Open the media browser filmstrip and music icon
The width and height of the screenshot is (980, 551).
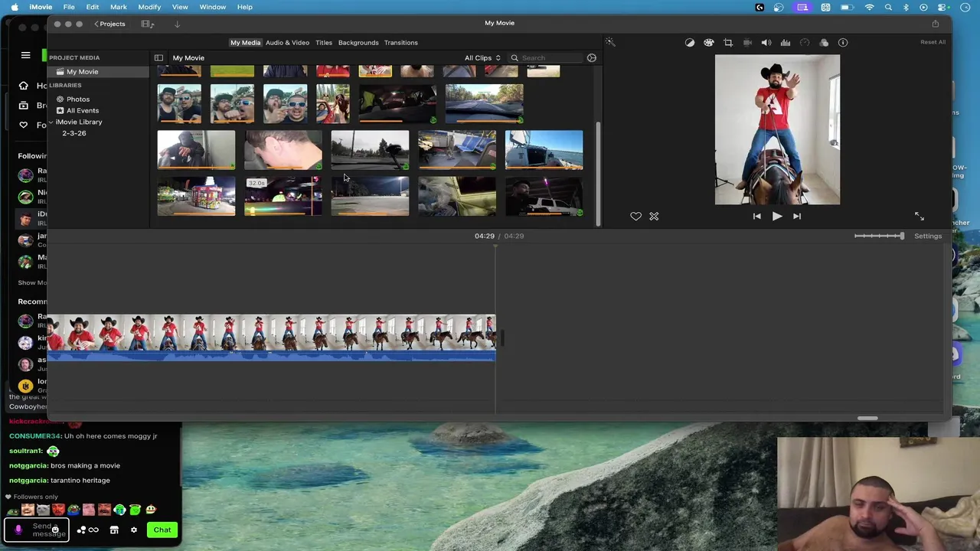coord(147,24)
